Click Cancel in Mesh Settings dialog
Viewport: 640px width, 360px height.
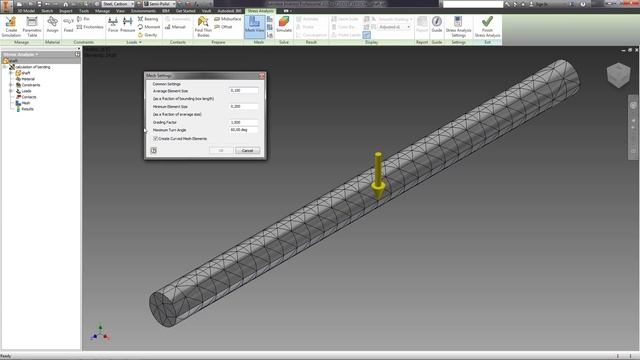[x=247, y=151]
